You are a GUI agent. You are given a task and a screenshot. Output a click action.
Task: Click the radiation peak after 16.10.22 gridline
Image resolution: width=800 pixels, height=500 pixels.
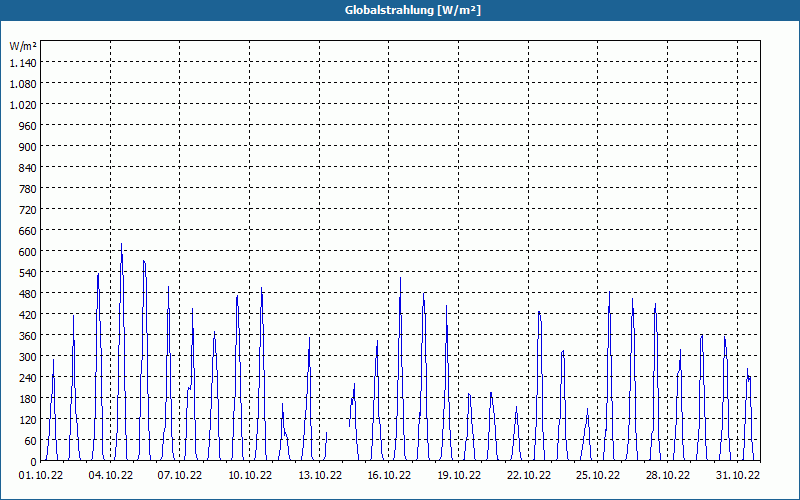pyautogui.click(x=401, y=278)
